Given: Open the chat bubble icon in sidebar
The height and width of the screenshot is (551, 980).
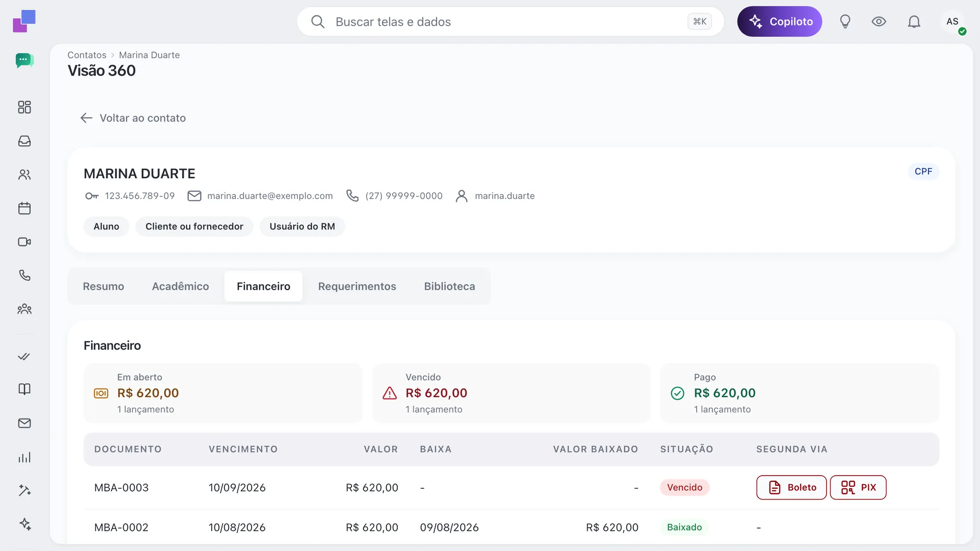Looking at the screenshot, I should click(24, 61).
